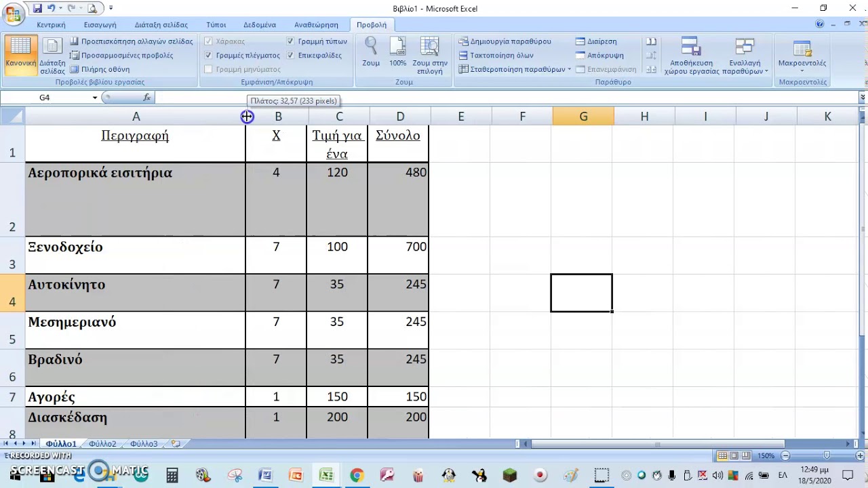Open Προεπισκόπηση αλλαγών σελίδας view
Viewport: 868px width, 488px height.
[132, 41]
